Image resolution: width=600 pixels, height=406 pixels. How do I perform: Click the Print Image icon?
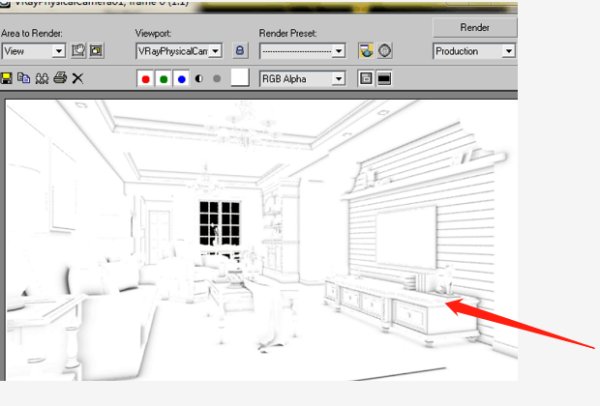click(60, 78)
